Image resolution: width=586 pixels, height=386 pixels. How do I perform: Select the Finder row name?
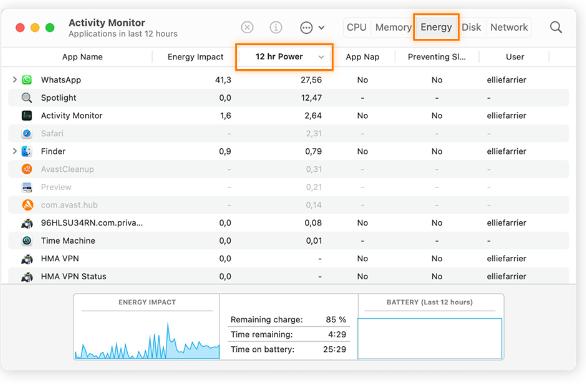53,151
